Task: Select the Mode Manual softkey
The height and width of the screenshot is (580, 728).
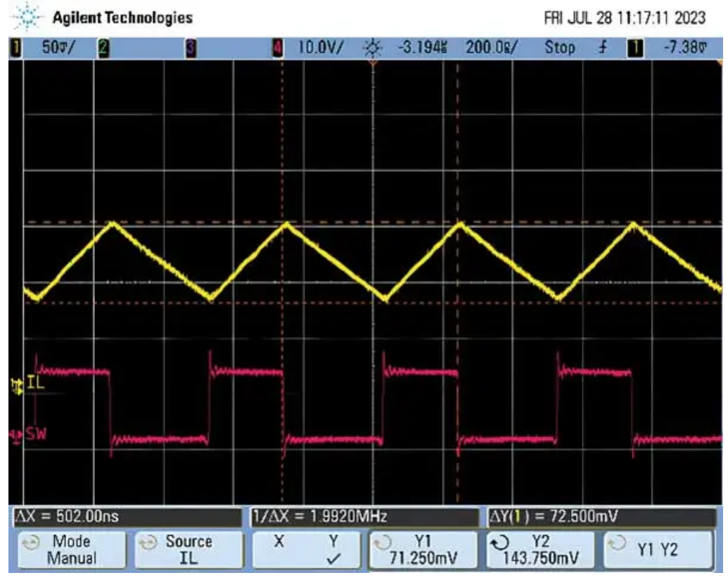Action: click(x=72, y=550)
